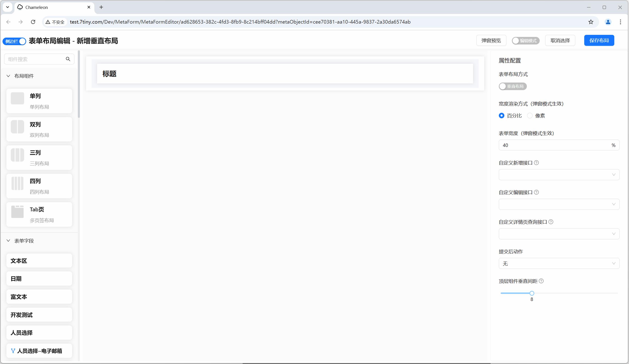Screen dimensions: 629x364
Task: Click help icon beside 顶层组件垂直间距
Action: tap(541, 281)
